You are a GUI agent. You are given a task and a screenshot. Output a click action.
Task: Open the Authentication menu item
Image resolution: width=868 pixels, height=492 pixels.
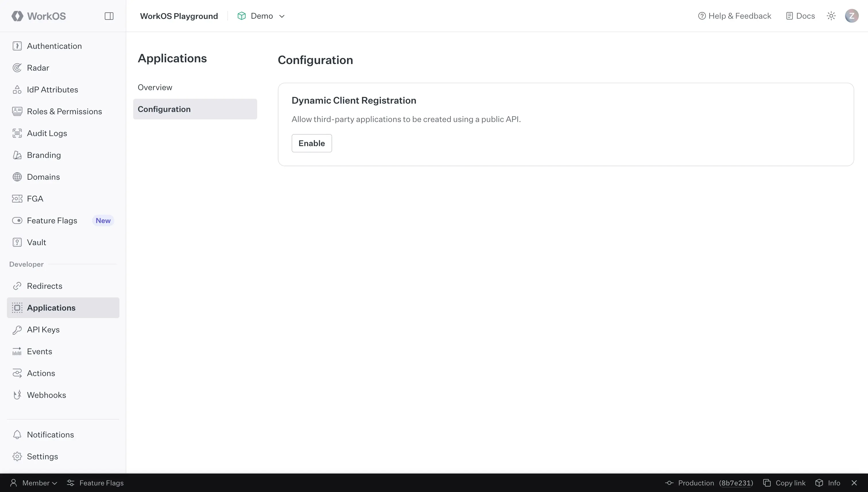pos(63,46)
